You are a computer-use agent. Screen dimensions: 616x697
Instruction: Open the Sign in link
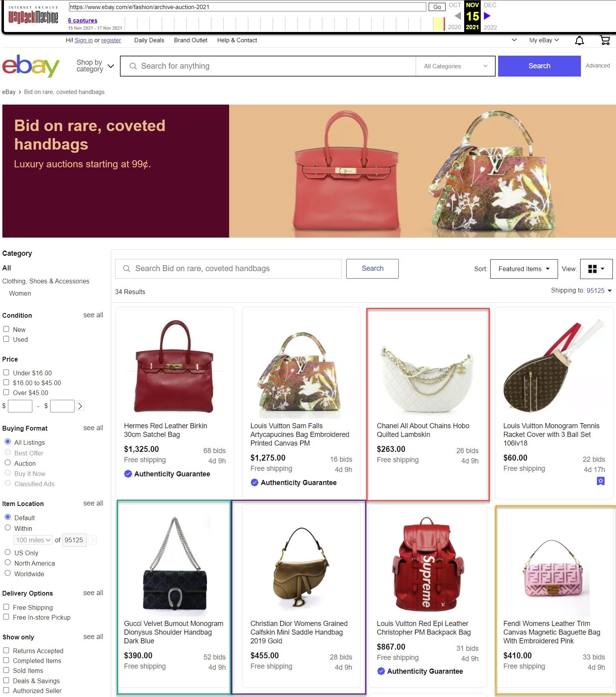click(x=84, y=40)
